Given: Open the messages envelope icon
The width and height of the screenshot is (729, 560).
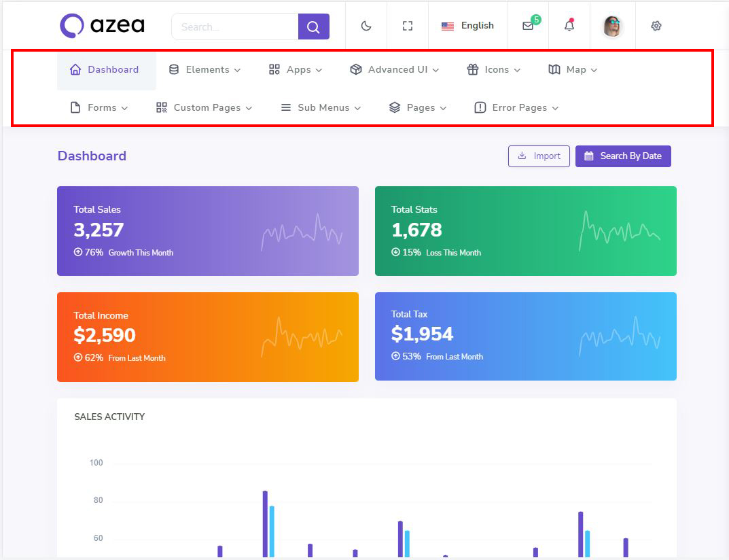Looking at the screenshot, I should click(528, 26).
